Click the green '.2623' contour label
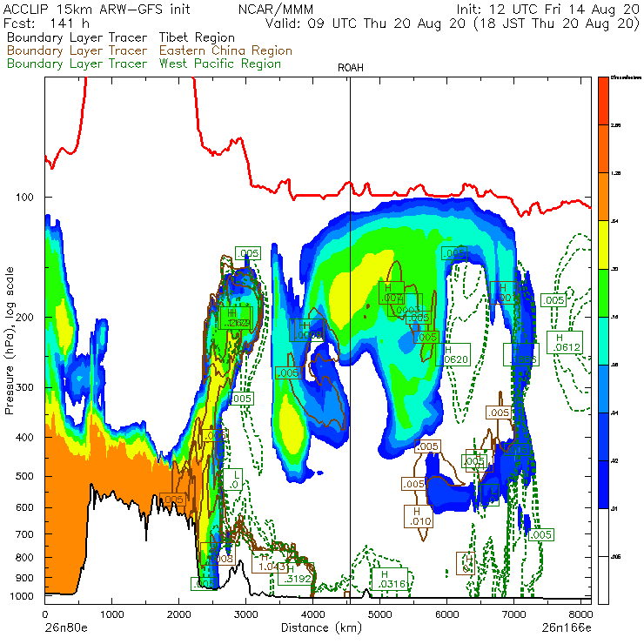This screenshot has height=644, width=644. (236, 318)
